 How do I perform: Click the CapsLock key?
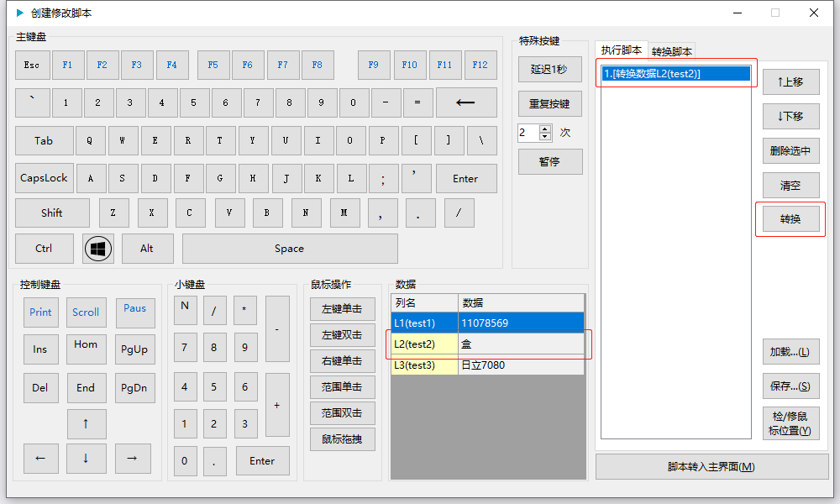point(44,178)
